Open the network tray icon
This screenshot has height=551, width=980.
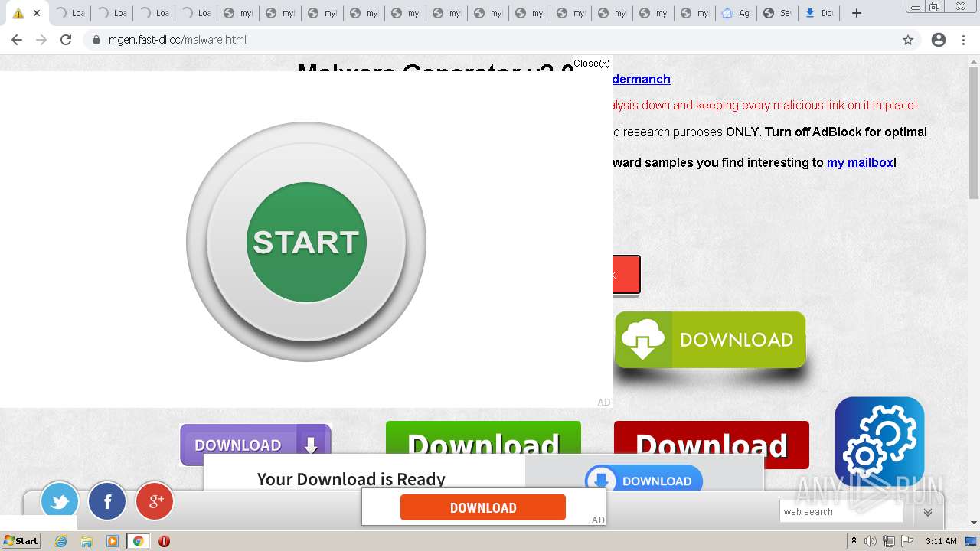pyautogui.click(x=888, y=541)
